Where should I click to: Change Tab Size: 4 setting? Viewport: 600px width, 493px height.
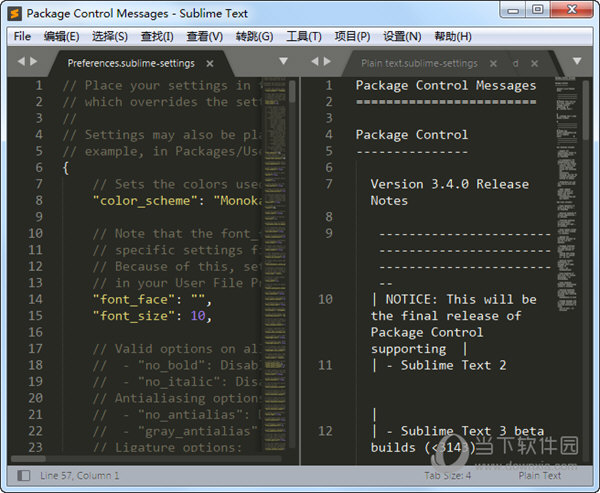[447, 476]
